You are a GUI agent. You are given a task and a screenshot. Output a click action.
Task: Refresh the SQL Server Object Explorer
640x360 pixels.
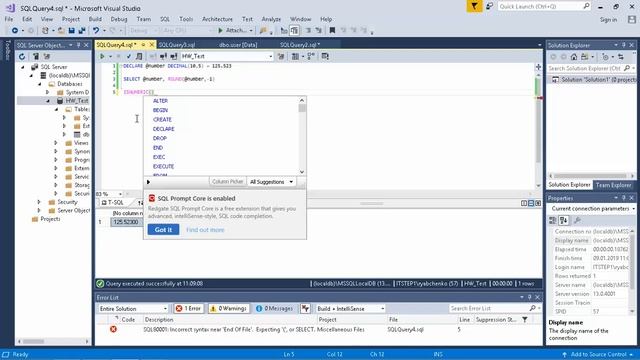tap(22, 57)
